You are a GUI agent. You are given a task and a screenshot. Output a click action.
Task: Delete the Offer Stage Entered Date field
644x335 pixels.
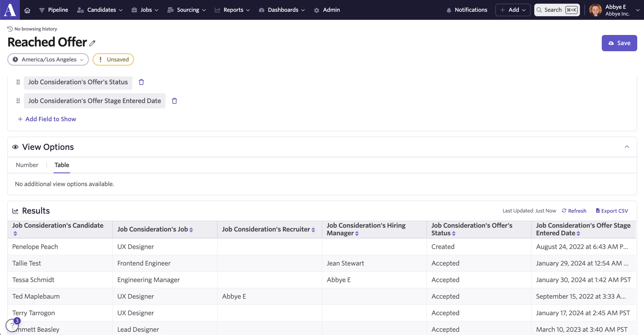pos(175,101)
